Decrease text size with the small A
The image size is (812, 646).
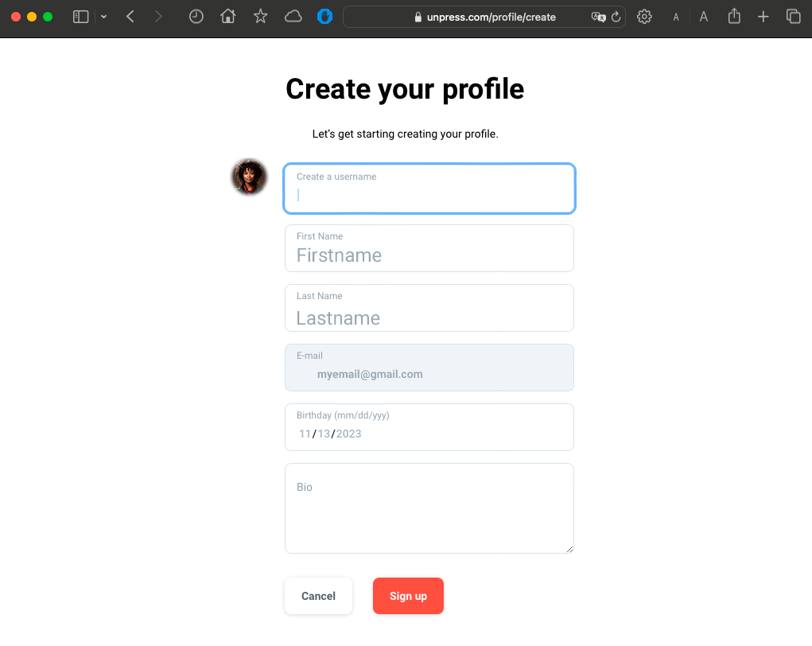675,16
